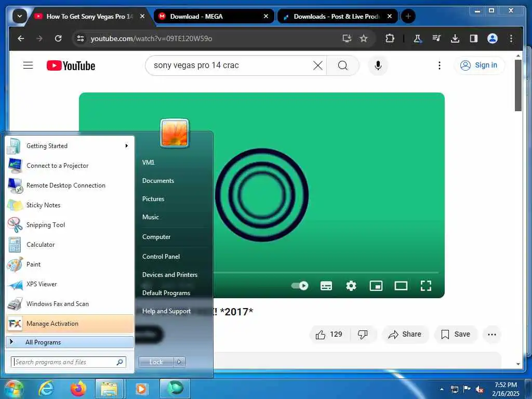Toggle the browser side panel

click(474, 38)
